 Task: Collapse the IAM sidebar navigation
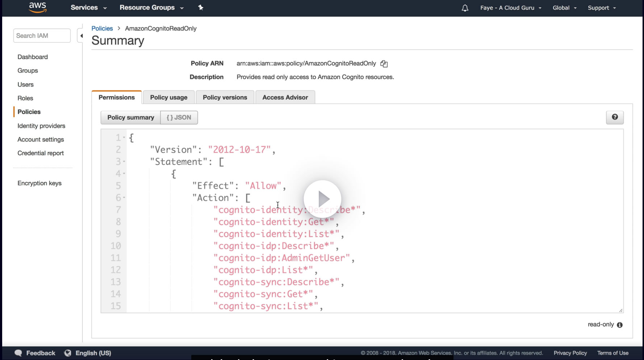81,36
